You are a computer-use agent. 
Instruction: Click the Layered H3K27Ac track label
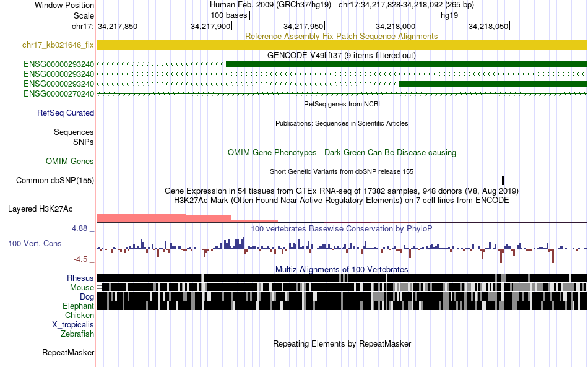pyautogui.click(x=40, y=209)
